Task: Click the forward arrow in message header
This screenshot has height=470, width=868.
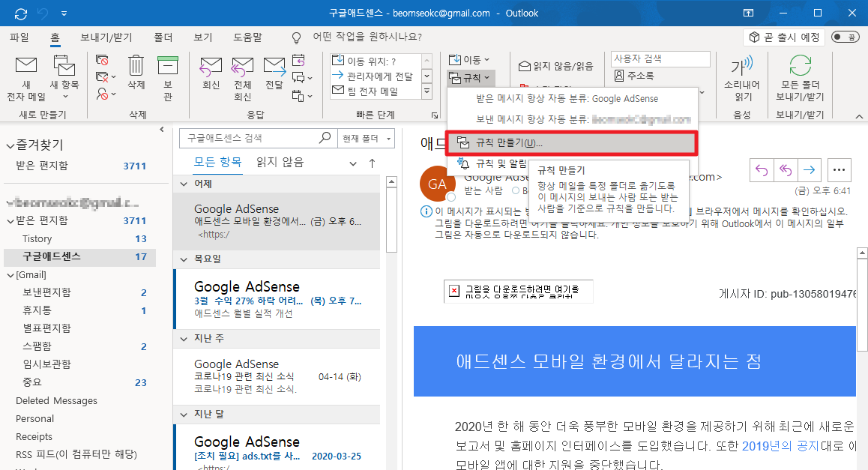Action: [809, 170]
